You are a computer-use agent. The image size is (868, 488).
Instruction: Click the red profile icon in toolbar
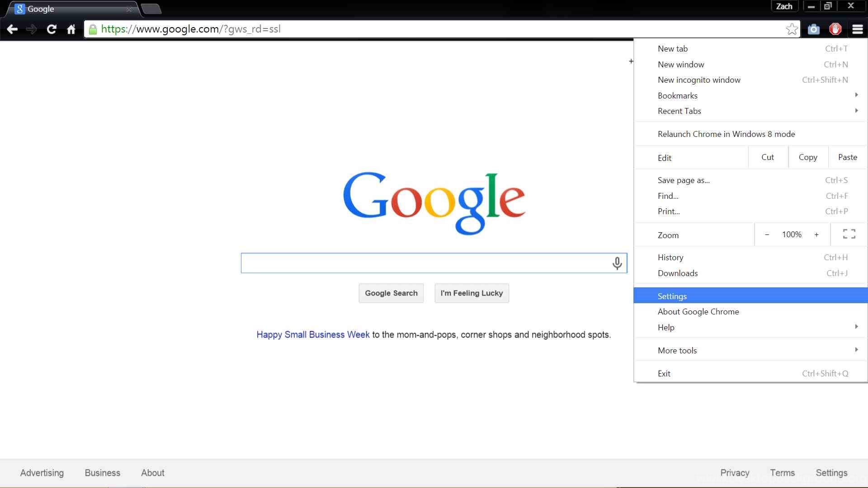pos(835,28)
